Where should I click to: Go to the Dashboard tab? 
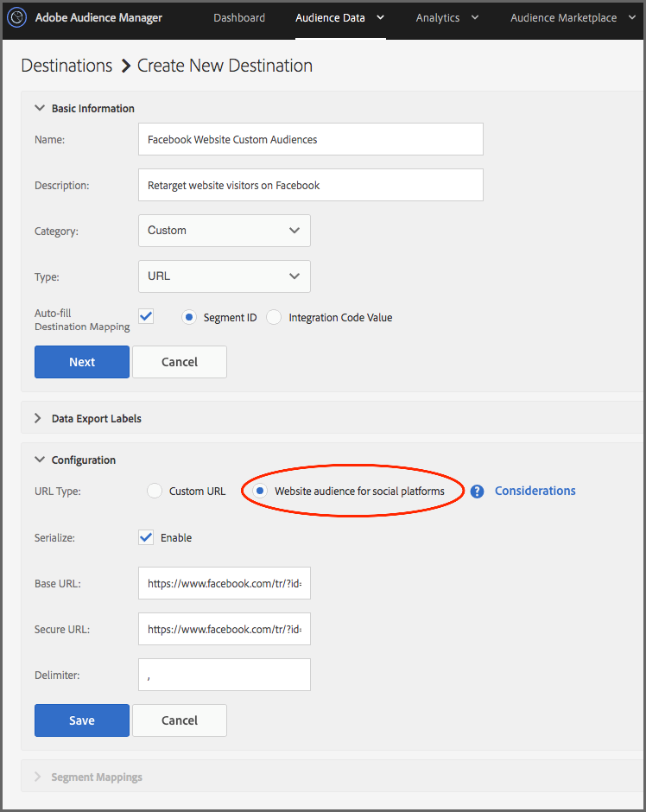click(x=239, y=17)
